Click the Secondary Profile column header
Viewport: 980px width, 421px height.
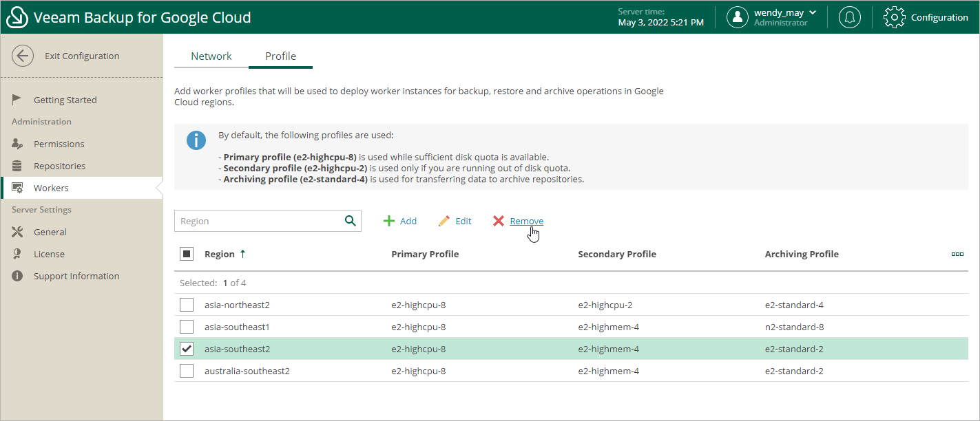pyautogui.click(x=617, y=254)
